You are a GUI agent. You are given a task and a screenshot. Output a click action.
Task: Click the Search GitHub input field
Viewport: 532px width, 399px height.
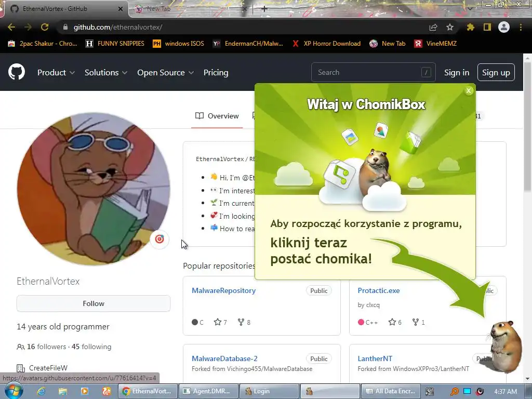373,72
